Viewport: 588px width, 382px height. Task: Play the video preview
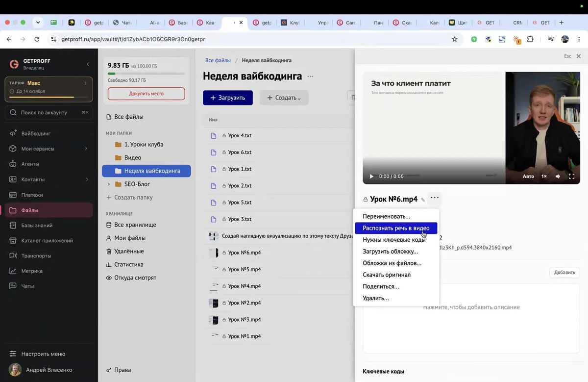(371, 177)
